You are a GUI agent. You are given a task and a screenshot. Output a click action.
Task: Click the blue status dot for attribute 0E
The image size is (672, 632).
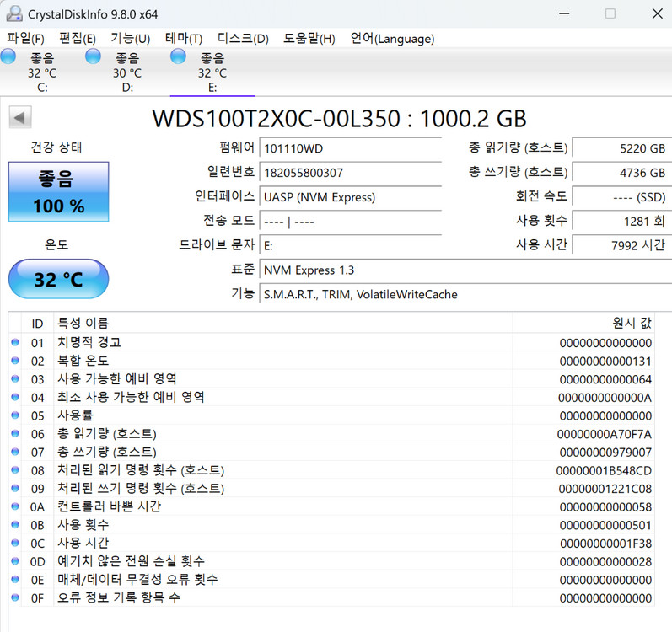(15, 580)
